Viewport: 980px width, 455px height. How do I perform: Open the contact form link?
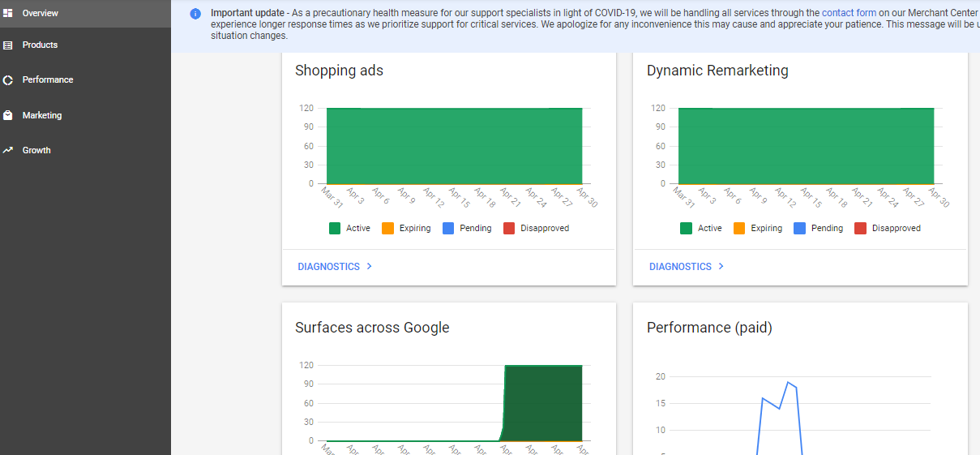tap(849, 13)
